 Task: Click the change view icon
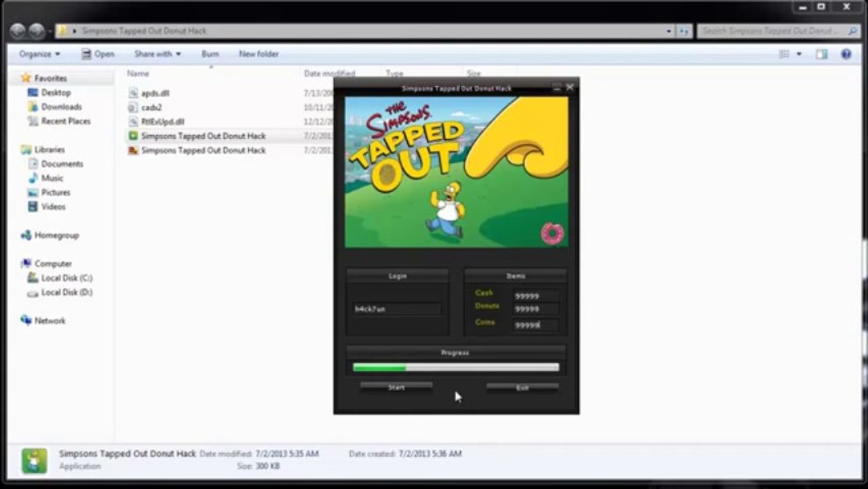(785, 54)
